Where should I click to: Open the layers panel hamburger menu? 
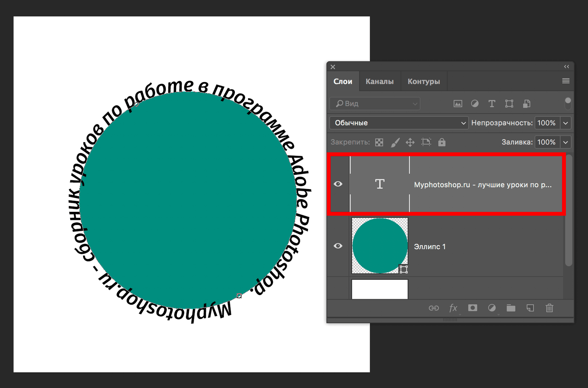(566, 81)
